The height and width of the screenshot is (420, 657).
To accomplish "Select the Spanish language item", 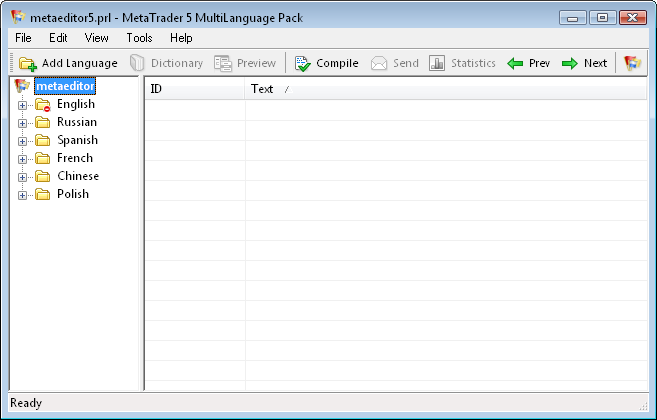I will [78, 140].
